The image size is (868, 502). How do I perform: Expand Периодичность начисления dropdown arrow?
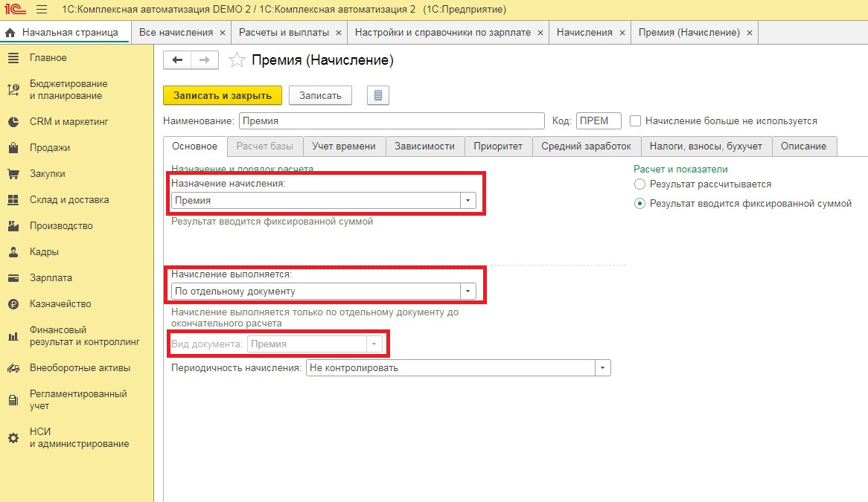(603, 367)
